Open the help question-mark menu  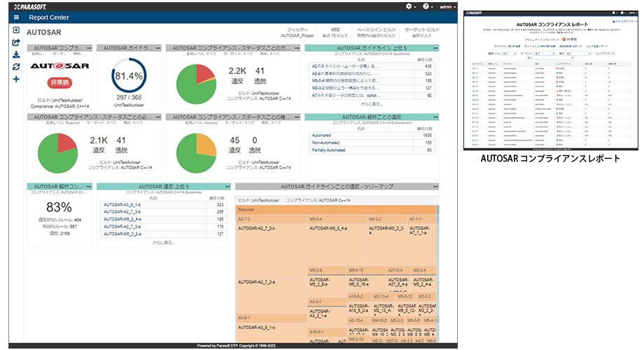[x=428, y=6]
